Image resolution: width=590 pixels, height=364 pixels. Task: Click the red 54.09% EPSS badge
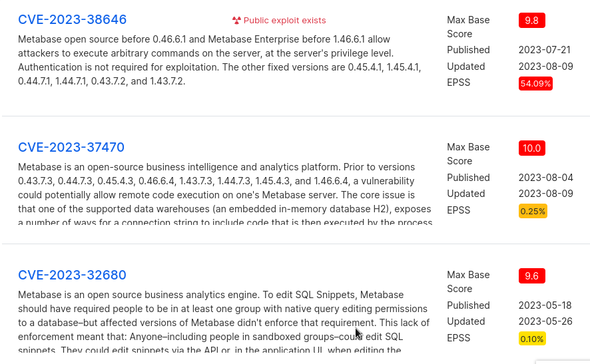tap(535, 83)
